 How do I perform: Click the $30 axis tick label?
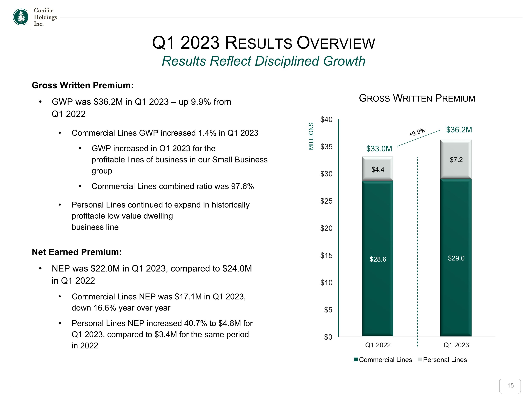(326, 174)
